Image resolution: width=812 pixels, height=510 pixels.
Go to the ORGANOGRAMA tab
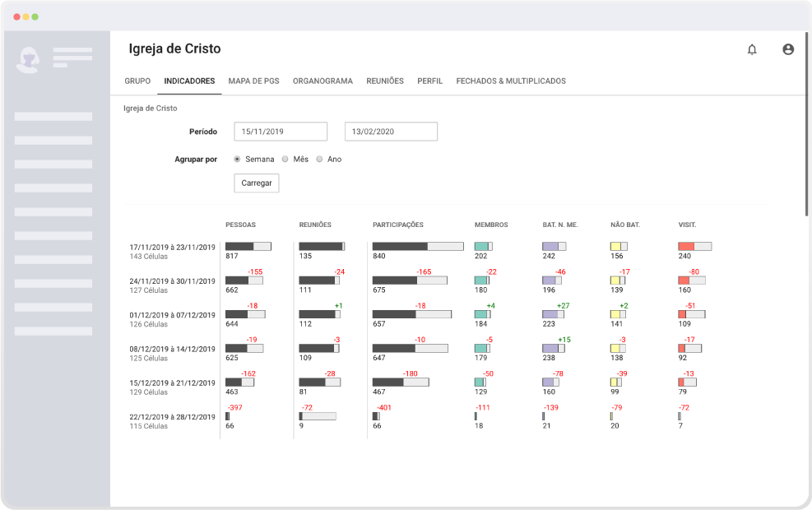point(322,81)
